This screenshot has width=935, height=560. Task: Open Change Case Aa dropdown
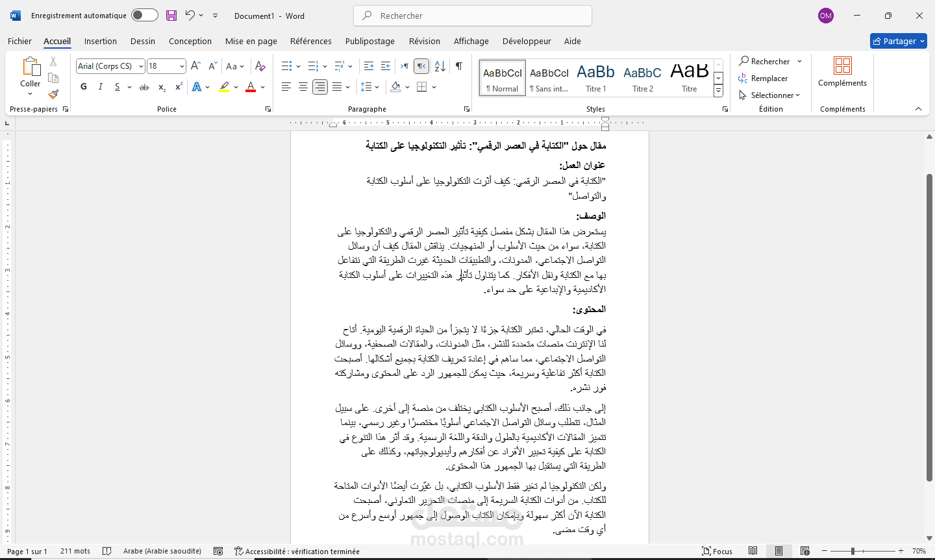234,66
